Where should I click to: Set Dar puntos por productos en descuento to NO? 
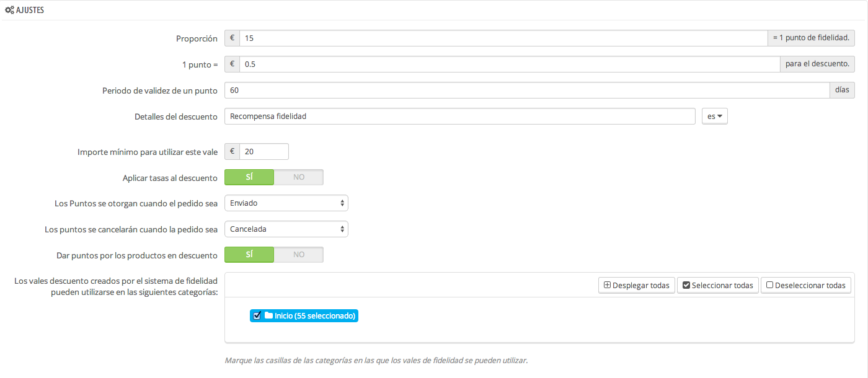(x=299, y=255)
